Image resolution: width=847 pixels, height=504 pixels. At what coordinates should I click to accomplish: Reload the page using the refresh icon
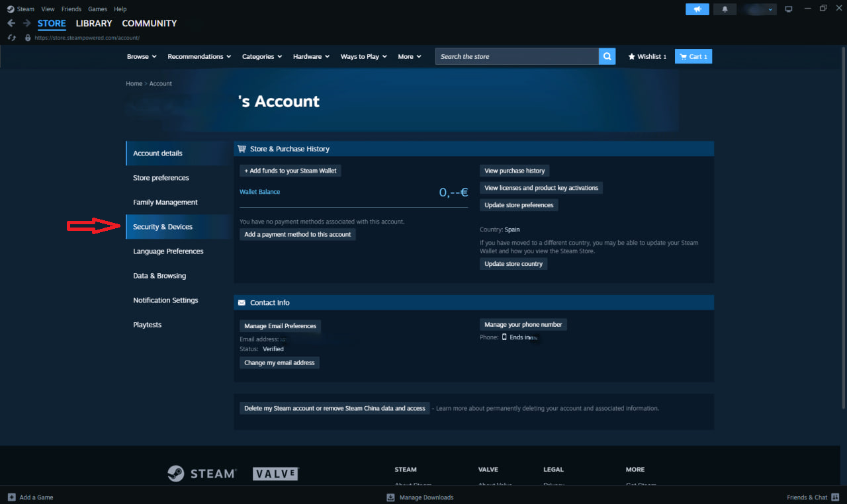click(x=12, y=38)
